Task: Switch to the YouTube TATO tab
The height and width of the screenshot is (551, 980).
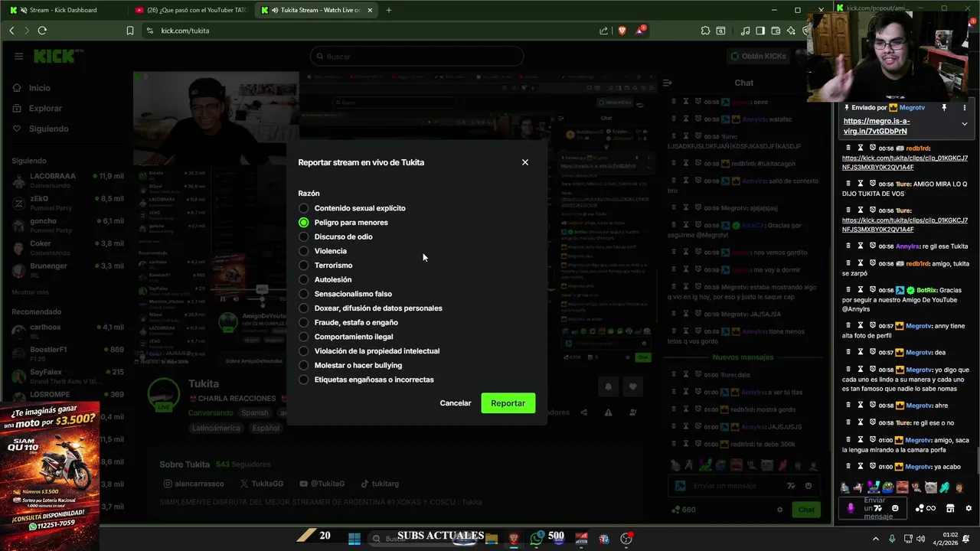Action: click(x=190, y=10)
